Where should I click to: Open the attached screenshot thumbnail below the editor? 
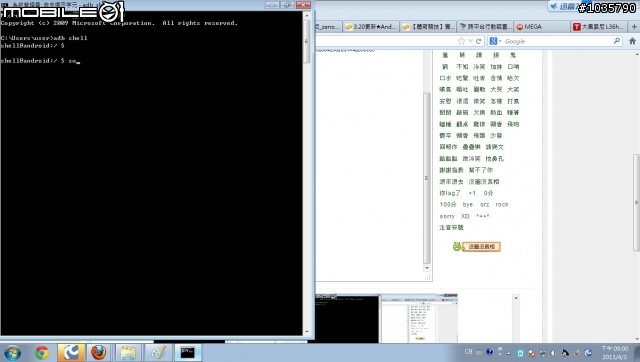[x=387, y=318]
